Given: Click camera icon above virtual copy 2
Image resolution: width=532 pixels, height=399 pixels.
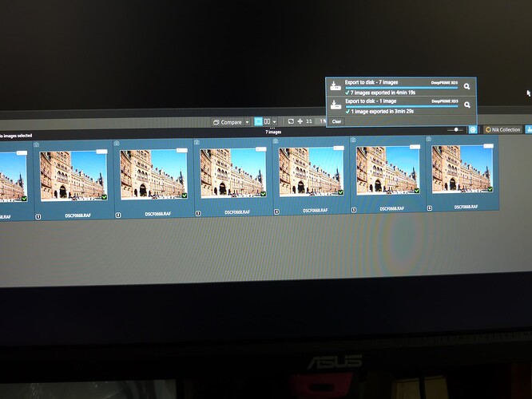Looking at the screenshot, I should pos(117,144).
